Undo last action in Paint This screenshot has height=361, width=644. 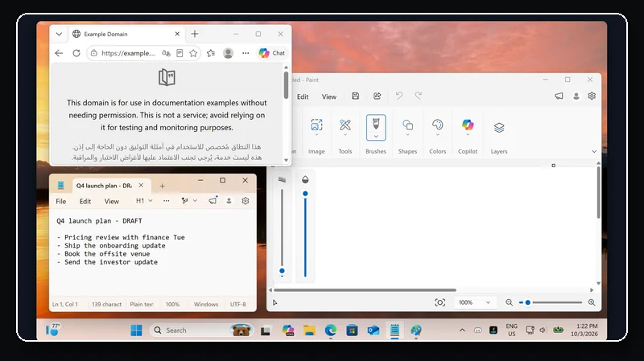point(398,96)
